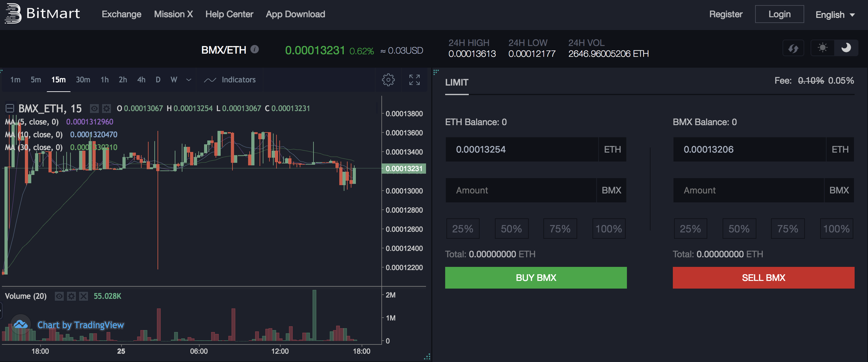The image size is (868, 362).
Task: Click the swap layout arrows icon
Action: [793, 48]
